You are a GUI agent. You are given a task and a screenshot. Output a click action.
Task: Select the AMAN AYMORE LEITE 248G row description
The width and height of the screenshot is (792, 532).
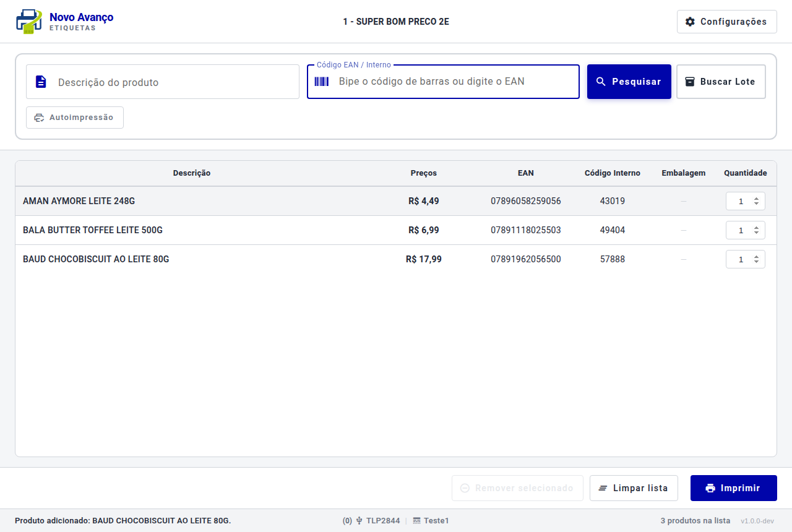(x=79, y=201)
